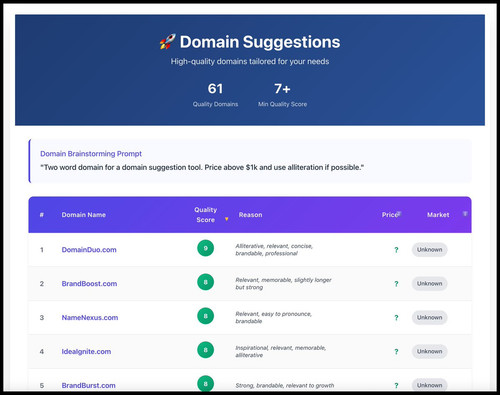Screen dimensions: 500x395
Task: Click the Reason column header
Action: coord(250,215)
